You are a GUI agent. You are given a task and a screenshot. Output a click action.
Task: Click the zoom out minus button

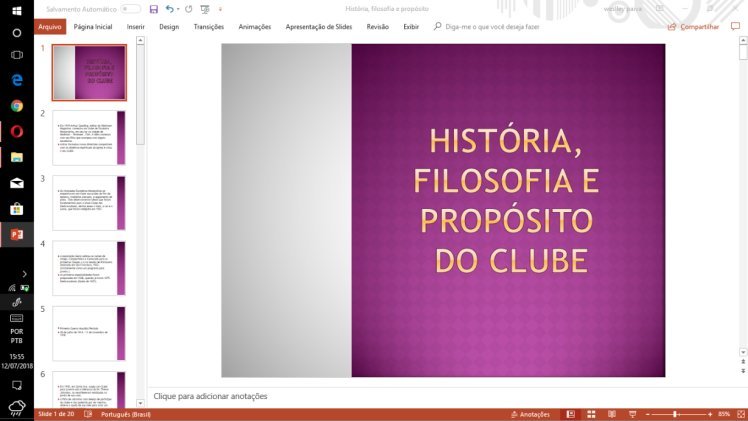click(x=647, y=414)
